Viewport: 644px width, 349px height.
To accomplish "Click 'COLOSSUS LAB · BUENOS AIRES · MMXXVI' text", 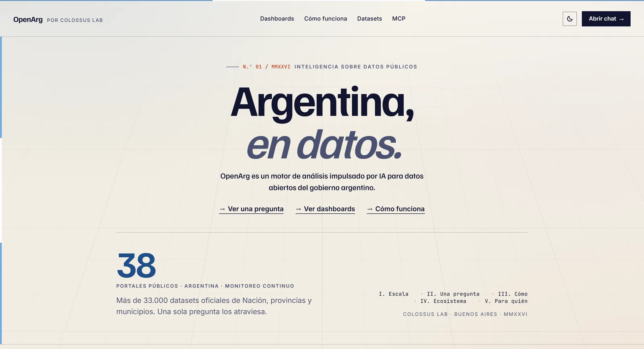I will tap(465, 314).
